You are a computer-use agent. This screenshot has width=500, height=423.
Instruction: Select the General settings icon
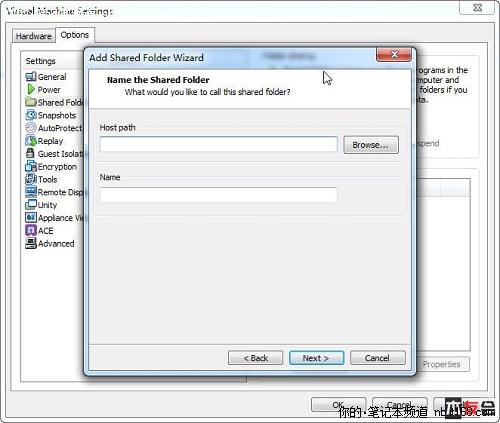pos(31,77)
